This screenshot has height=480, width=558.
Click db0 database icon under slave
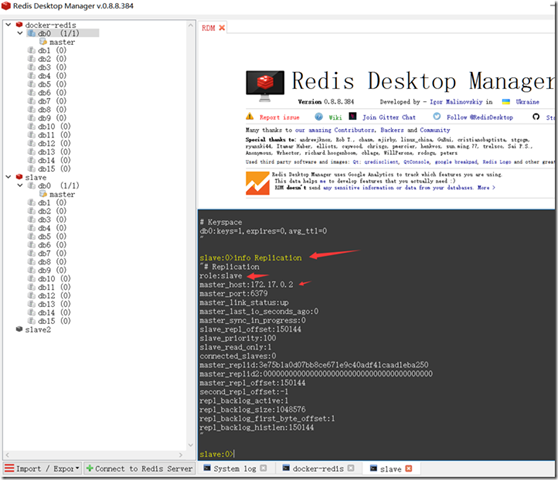pyautogui.click(x=32, y=185)
